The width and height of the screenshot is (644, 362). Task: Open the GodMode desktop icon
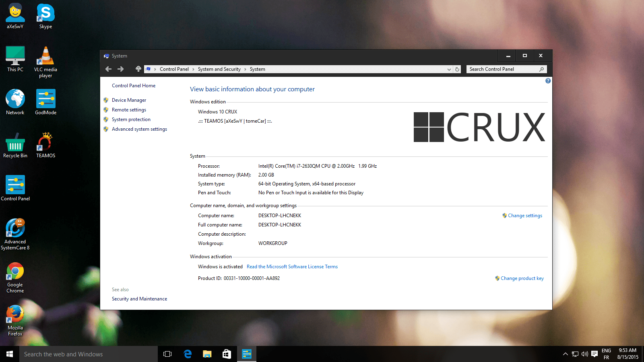point(45,102)
